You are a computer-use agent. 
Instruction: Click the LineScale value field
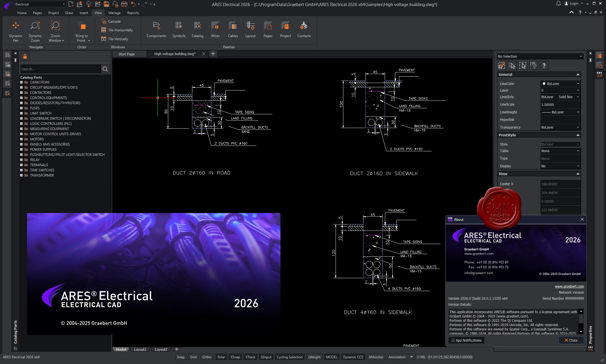(x=561, y=104)
